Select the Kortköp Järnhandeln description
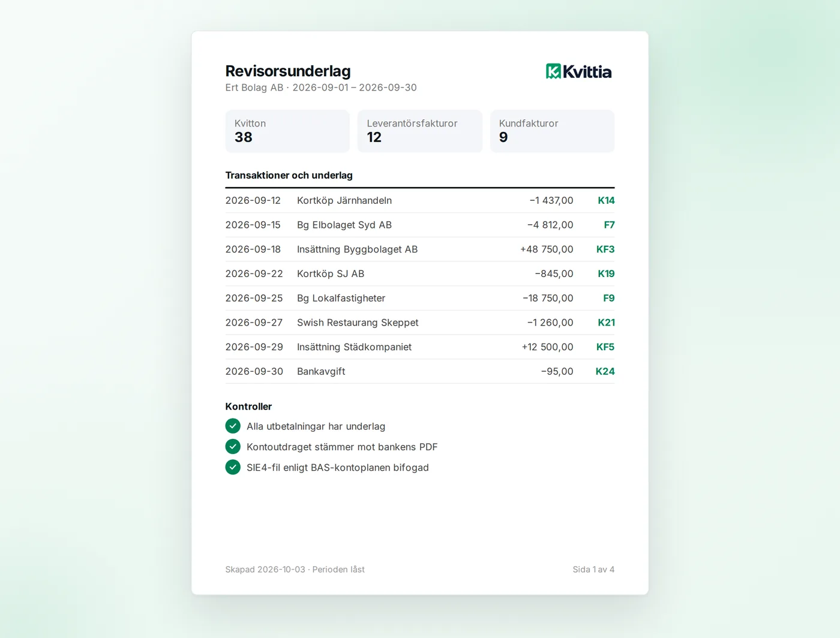Image resolution: width=840 pixels, height=638 pixels. pos(344,200)
